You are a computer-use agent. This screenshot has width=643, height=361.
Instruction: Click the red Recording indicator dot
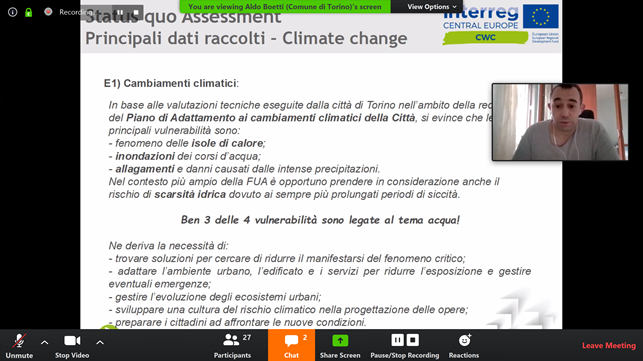[x=48, y=12]
